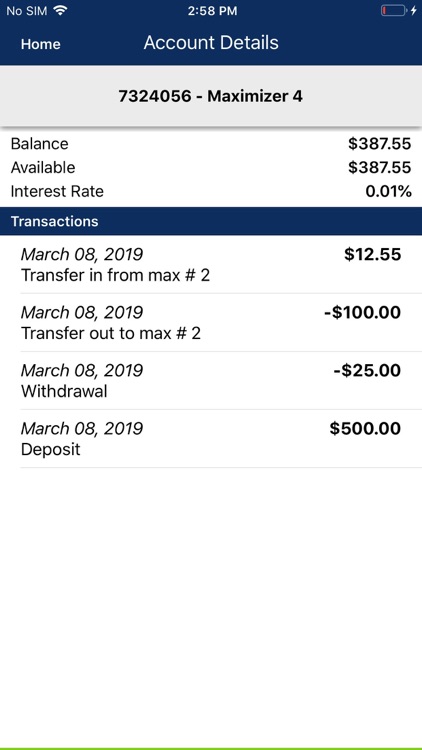
Task: Open the Deposit transaction
Action: 211,439
